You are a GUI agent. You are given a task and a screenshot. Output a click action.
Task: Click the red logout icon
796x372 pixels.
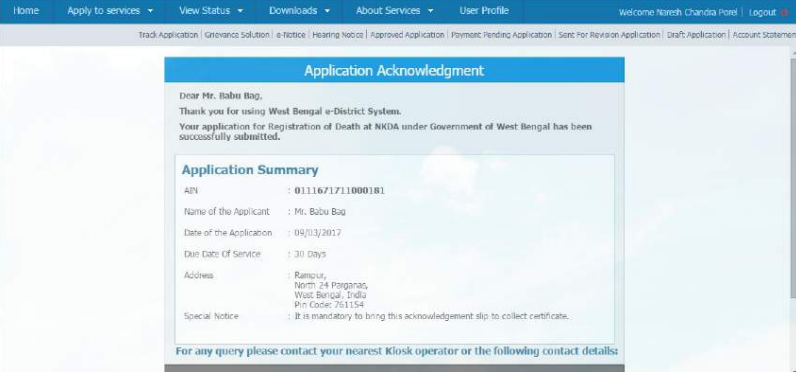pos(784,13)
